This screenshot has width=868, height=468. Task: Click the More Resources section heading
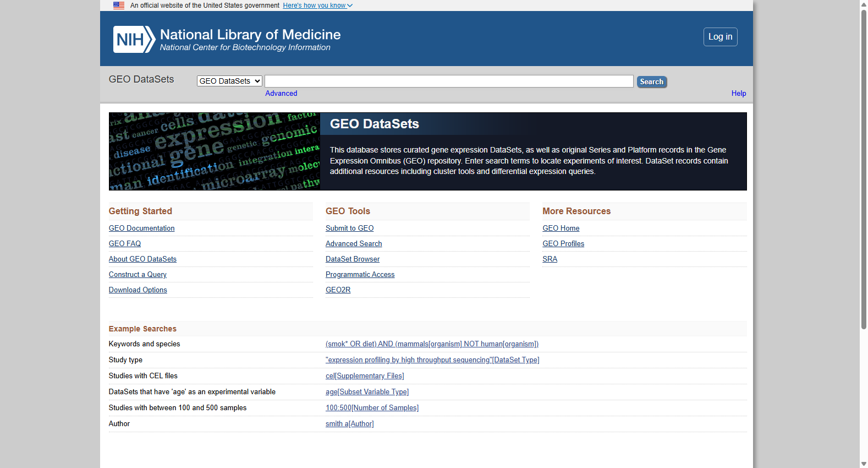tap(576, 211)
